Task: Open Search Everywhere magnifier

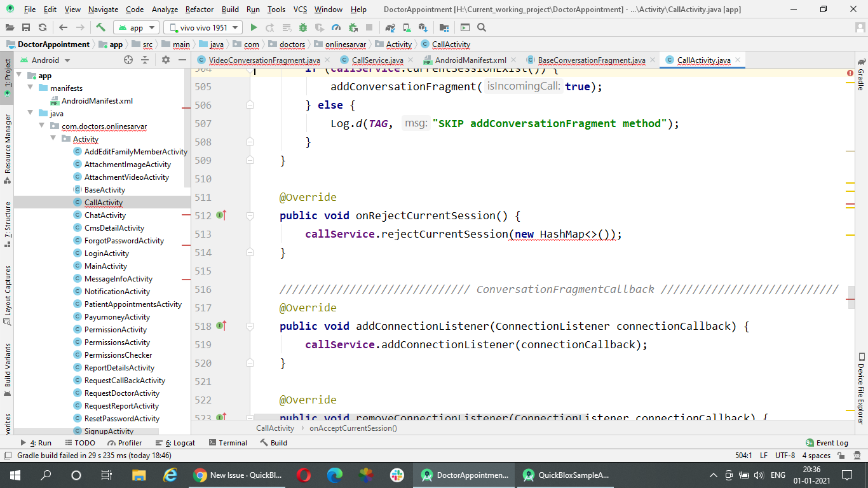Action: pos(481,27)
